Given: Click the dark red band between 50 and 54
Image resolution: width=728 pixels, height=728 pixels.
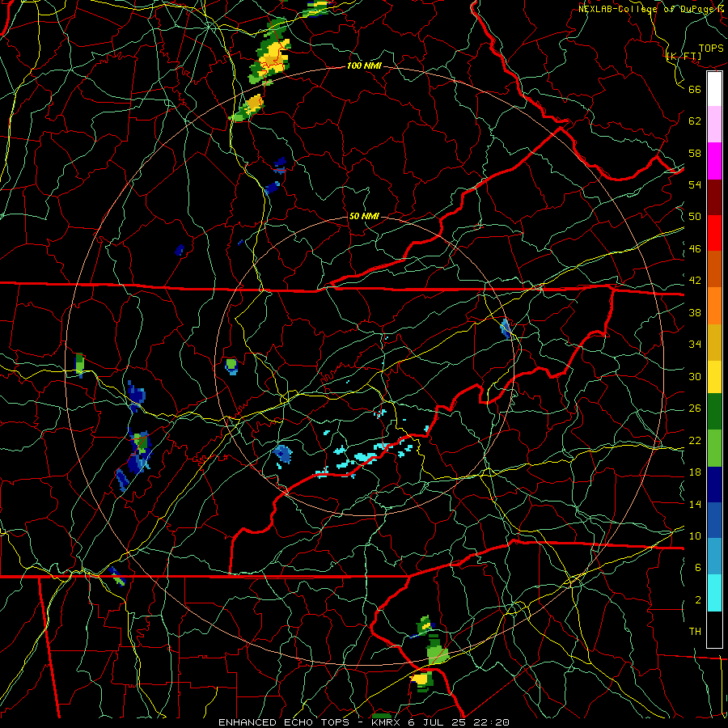Looking at the screenshot, I should (714, 197).
